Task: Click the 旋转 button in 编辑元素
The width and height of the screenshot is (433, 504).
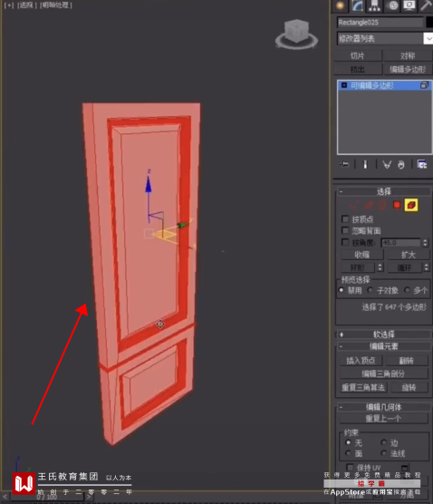Action: click(x=409, y=387)
